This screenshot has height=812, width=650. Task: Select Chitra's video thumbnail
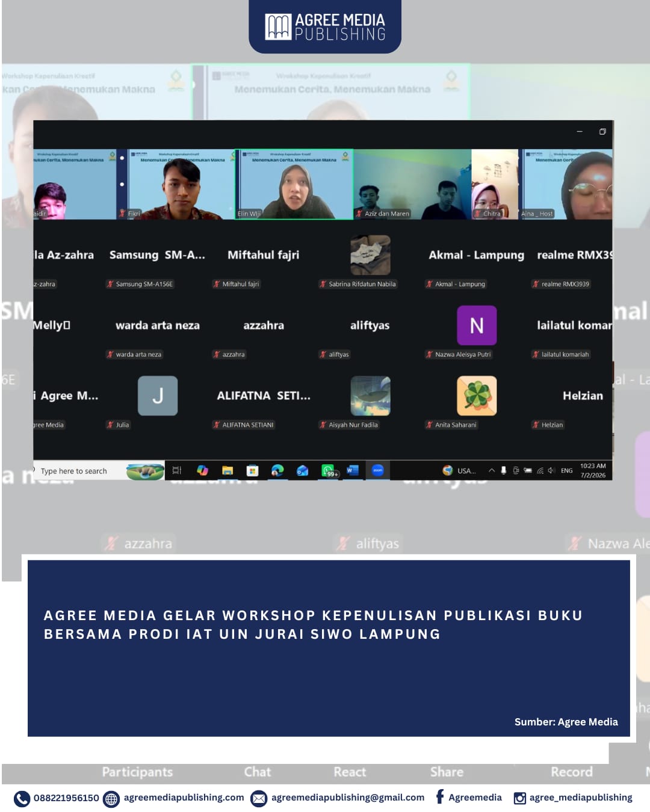pyautogui.click(x=495, y=184)
